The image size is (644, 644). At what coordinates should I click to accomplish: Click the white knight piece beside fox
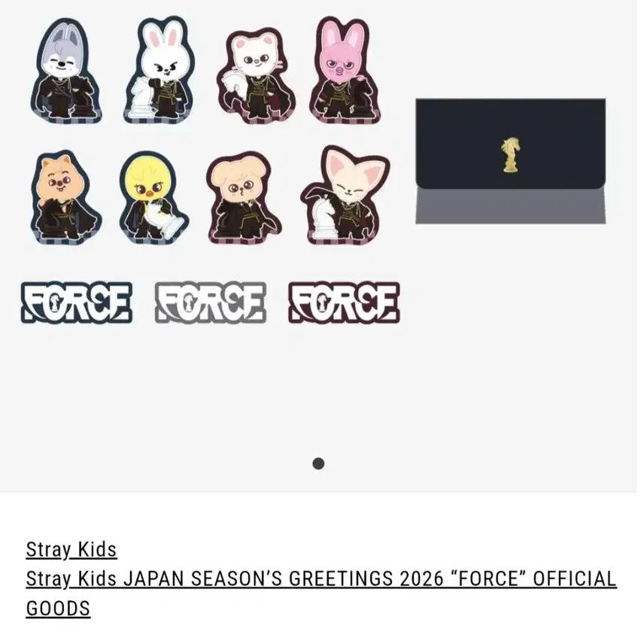point(323,218)
